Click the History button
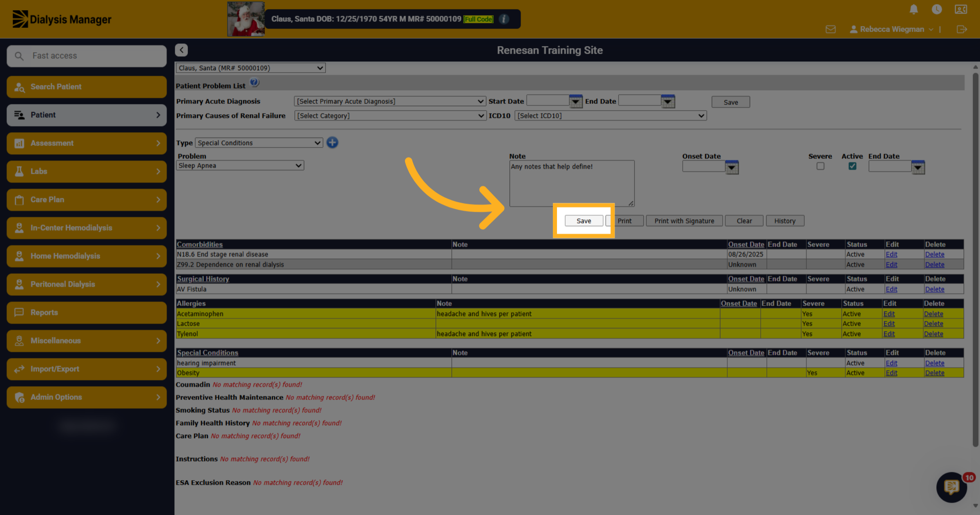 (x=785, y=221)
